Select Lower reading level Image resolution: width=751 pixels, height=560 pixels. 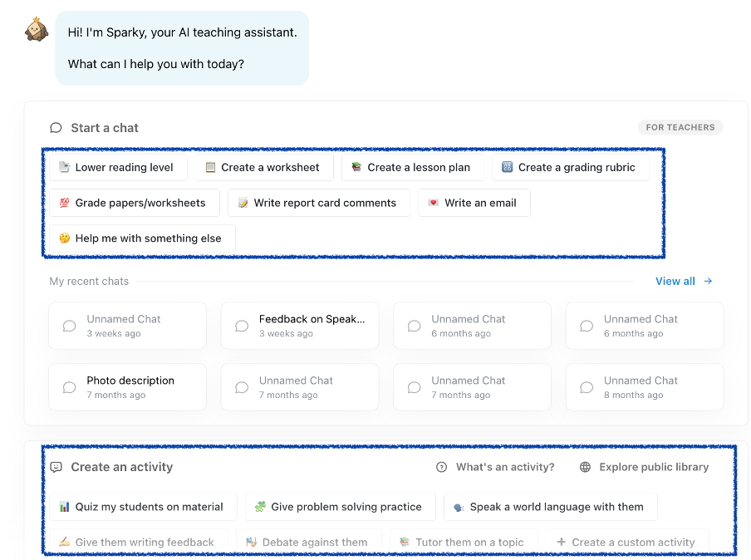point(117,167)
